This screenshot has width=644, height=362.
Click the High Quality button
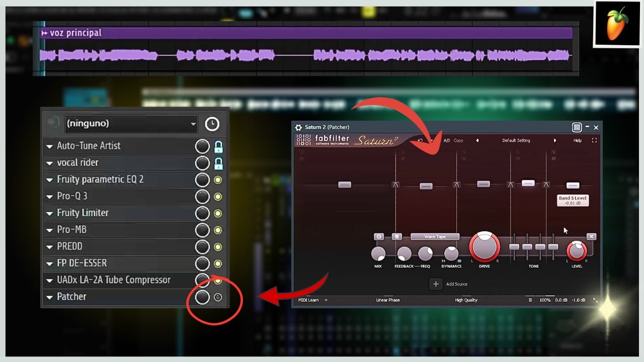click(x=466, y=300)
